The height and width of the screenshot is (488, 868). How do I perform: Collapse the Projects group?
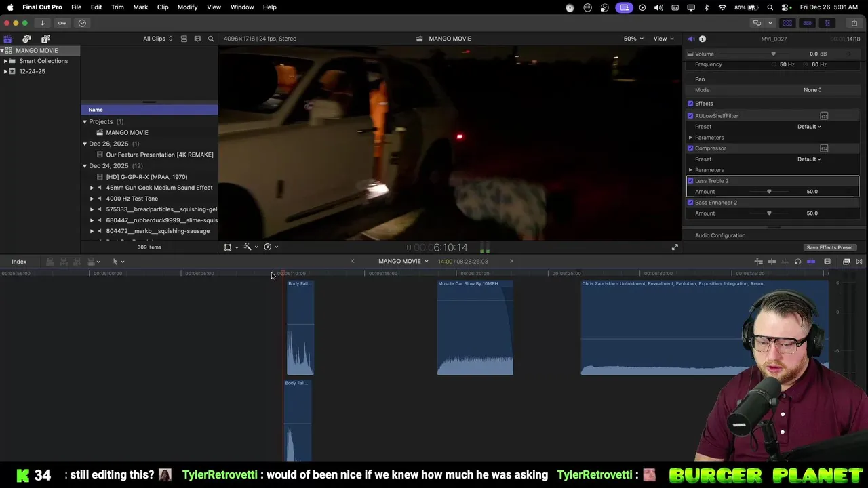pyautogui.click(x=85, y=122)
